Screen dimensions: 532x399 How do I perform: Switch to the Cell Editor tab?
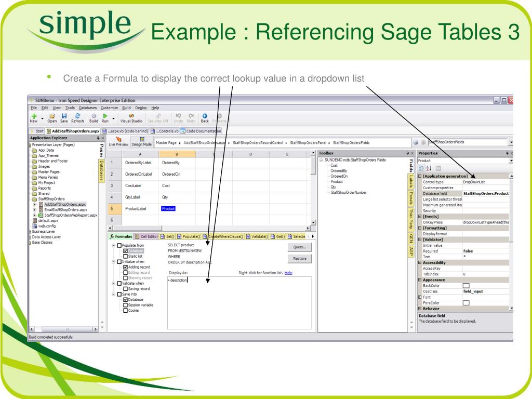coord(147,236)
